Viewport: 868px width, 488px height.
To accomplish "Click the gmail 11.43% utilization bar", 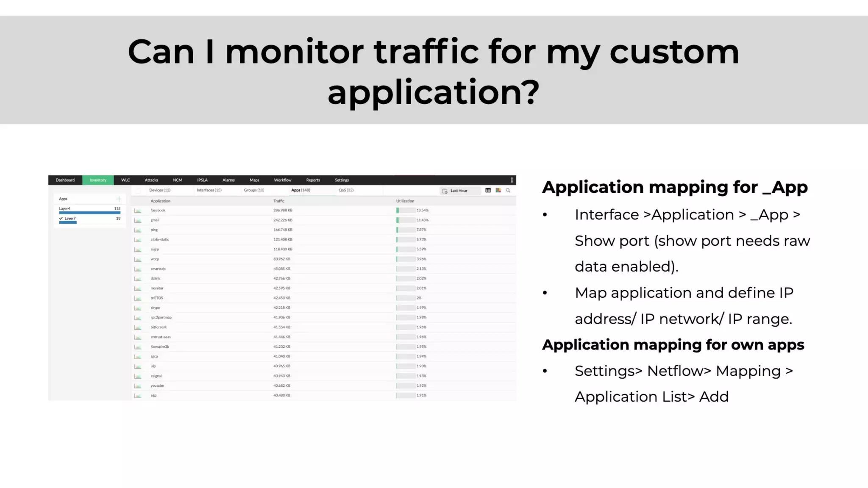I will click(x=406, y=220).
